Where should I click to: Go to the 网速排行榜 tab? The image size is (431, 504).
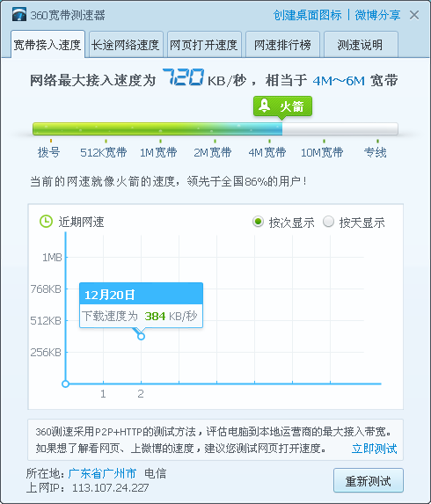(x=282, y=45)
